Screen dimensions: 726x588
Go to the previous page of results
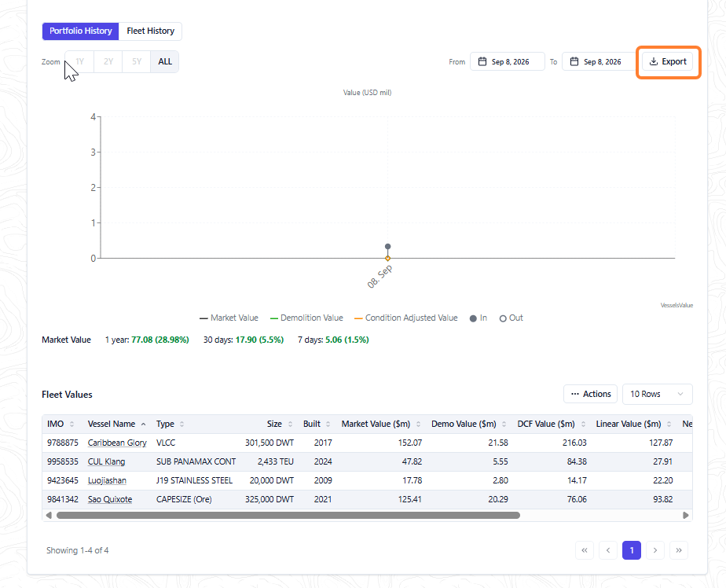coord(608,550)
